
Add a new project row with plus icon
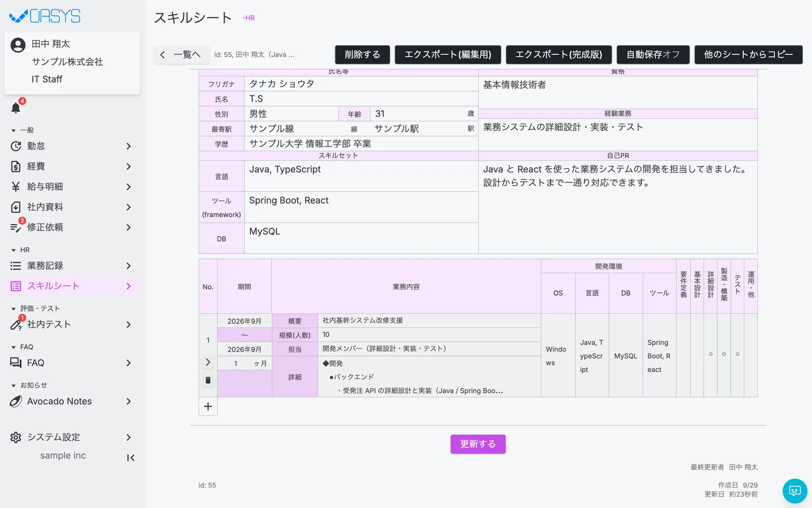[208, 406]
